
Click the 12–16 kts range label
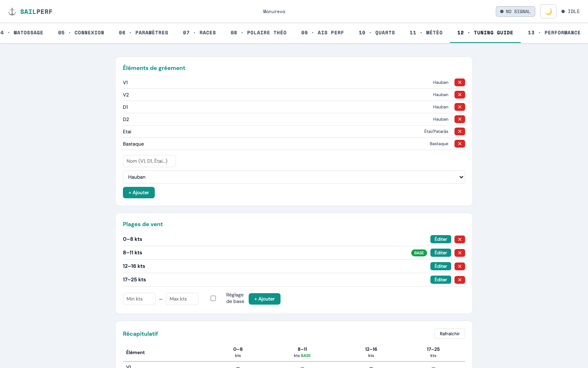[x=134, y=266]
